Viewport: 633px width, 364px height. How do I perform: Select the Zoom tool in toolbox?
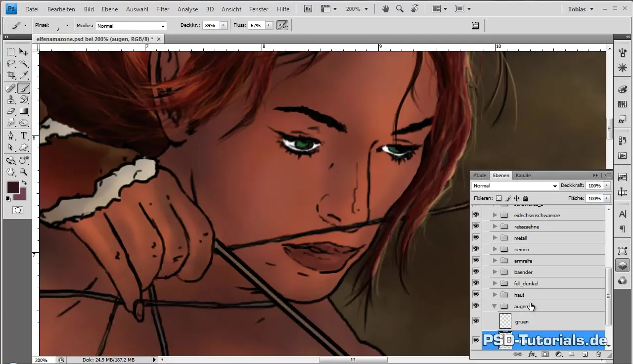pyautogui.click(x=24, y=172)
